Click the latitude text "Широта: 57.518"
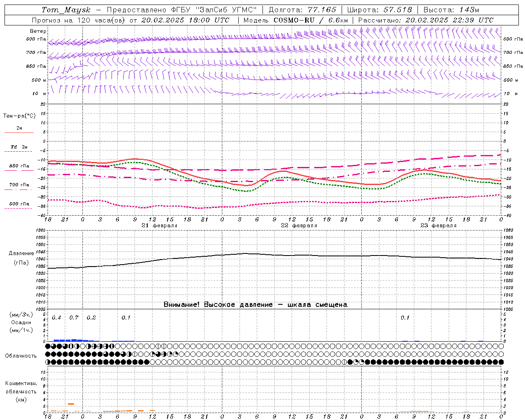 [x=380, y=10]
